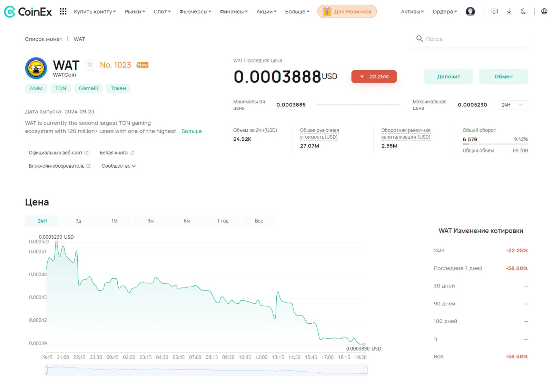Image resolution: width=552 pixels, height=392 pixels.
Task: Click the TON tag
Action: click(x=61, y=88)
